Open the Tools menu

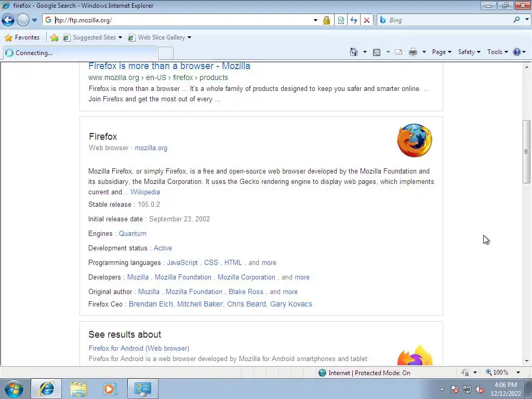(x=497, y=52)
